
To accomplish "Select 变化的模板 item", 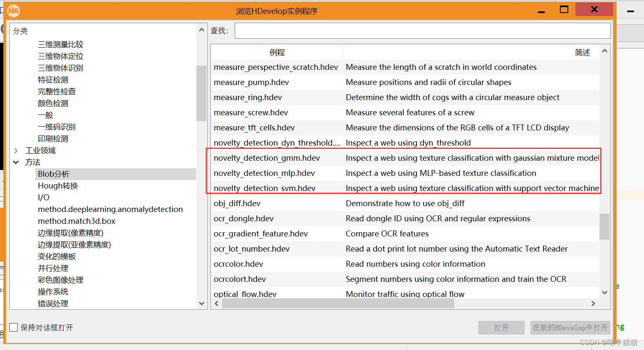I will (57, 257).
